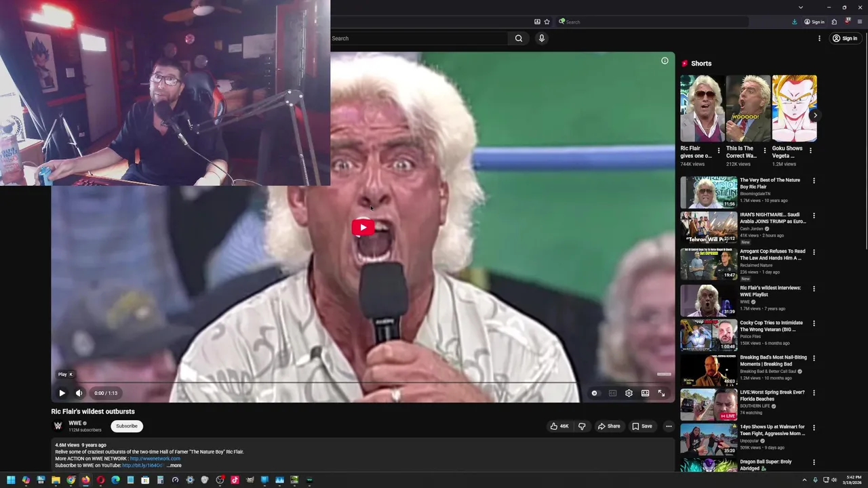Viewport: 868px width, 488px height.
Task: Share the video
Action: (608, 426)
